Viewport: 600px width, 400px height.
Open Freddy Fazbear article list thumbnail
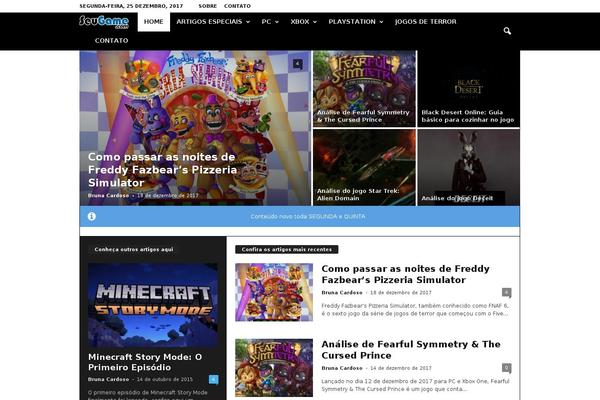274,292
